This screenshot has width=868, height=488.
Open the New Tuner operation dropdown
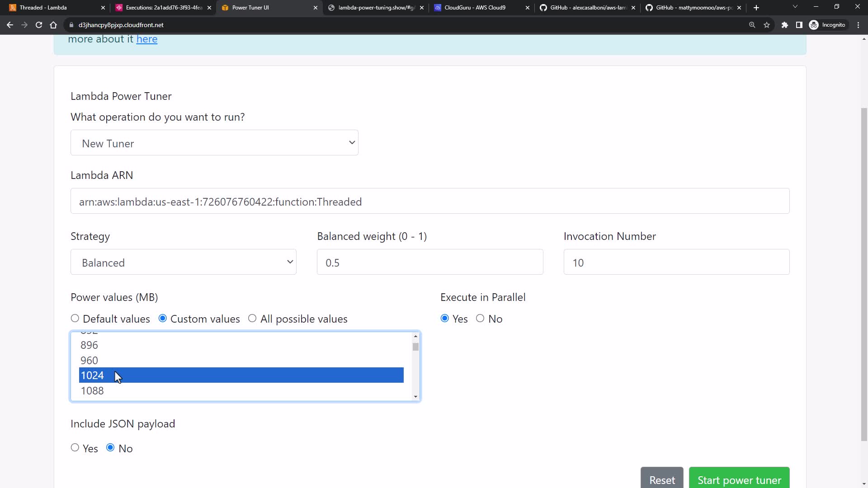point(214,143)
